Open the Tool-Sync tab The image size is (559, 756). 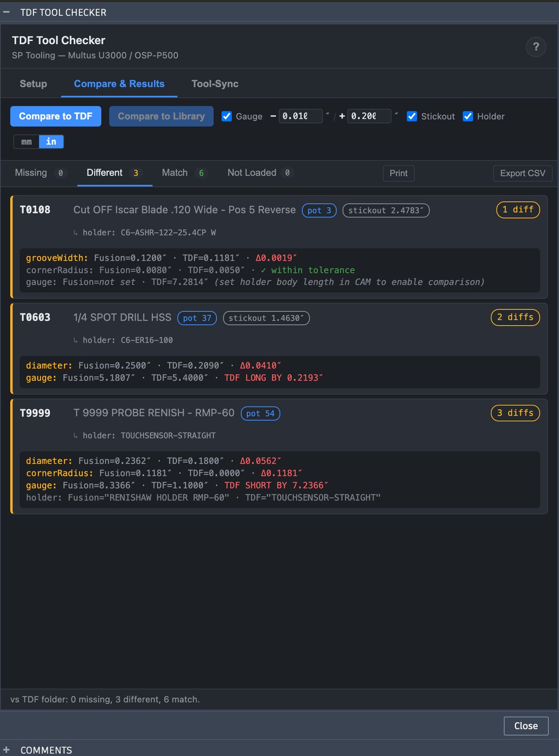[215, 84]
